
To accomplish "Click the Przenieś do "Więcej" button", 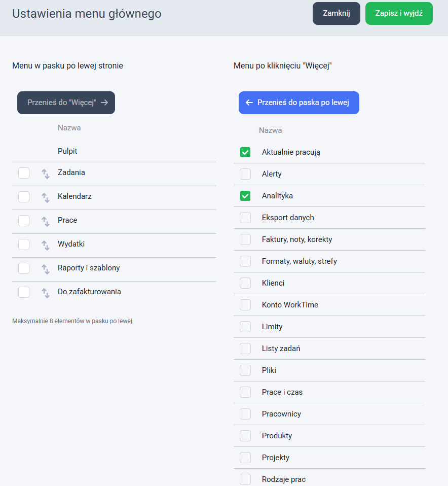I will [x=66, y=102].
